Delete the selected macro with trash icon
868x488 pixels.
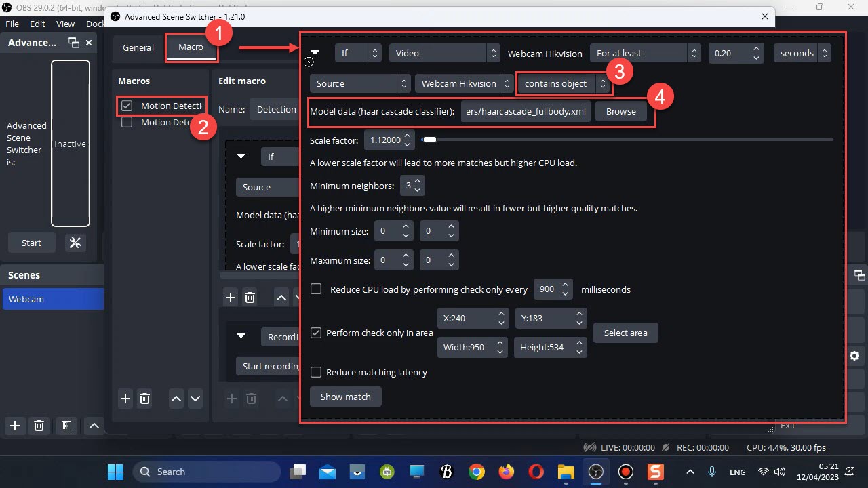click(x=144, y=399)
